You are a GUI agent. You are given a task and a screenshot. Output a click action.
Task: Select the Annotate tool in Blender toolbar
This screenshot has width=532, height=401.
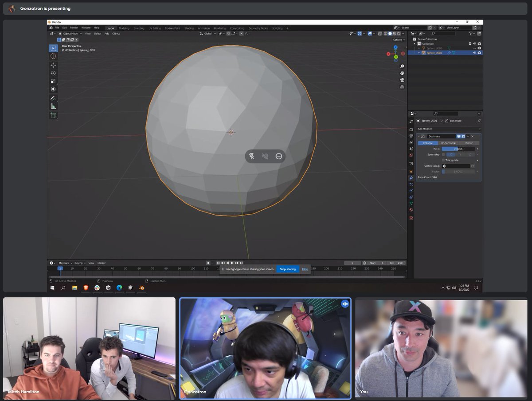[x=53, y=98]
